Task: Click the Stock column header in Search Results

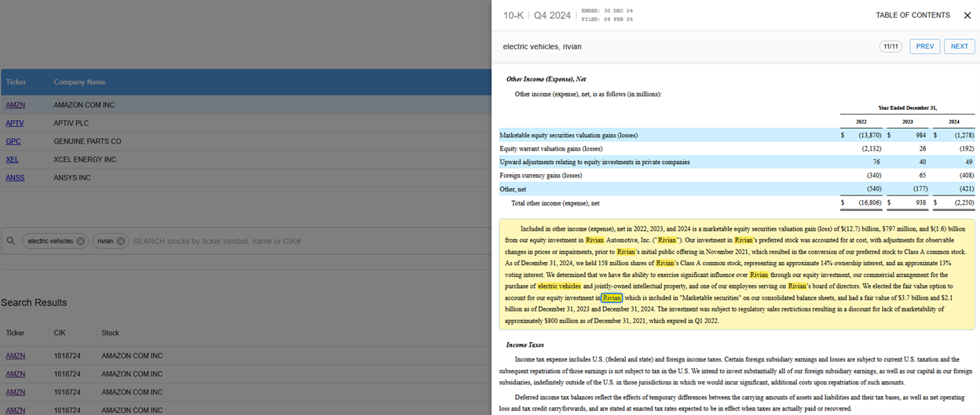Action: tap(110, 333)
